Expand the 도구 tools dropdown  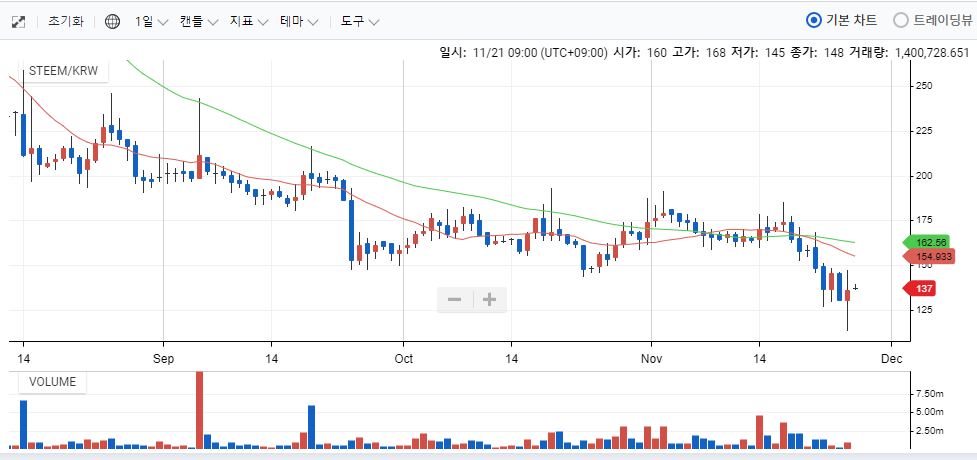click(x=360, y=22)
